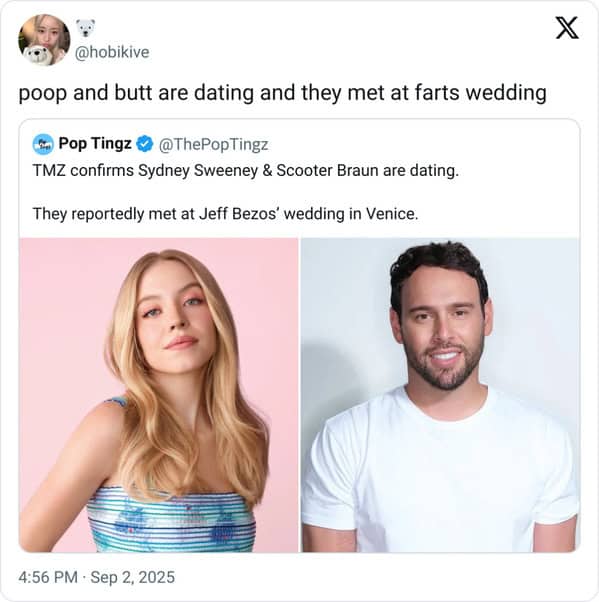599x602 pixels.
Task: Click the X logo icon
Action: pos(567,28)
